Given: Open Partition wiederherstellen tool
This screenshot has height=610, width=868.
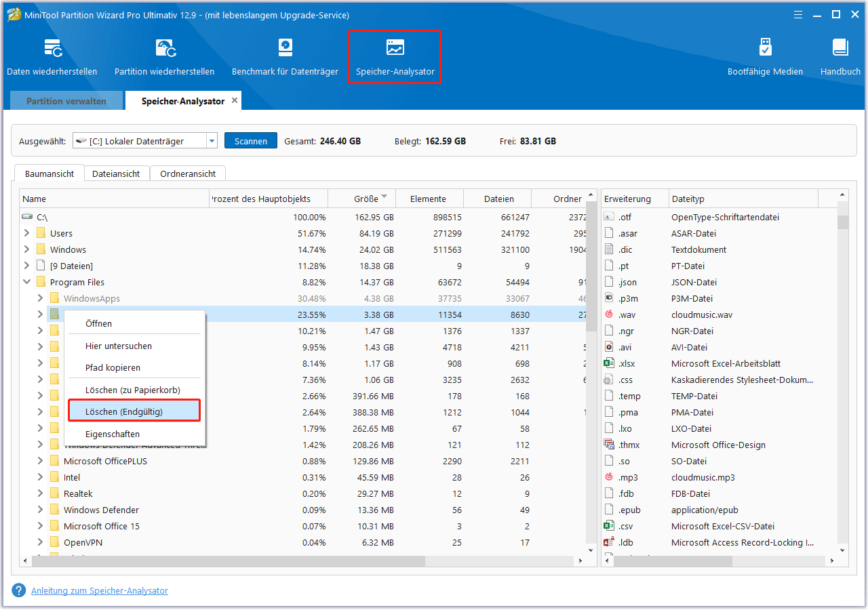Looking at the screenshot, I should [164, 58].
